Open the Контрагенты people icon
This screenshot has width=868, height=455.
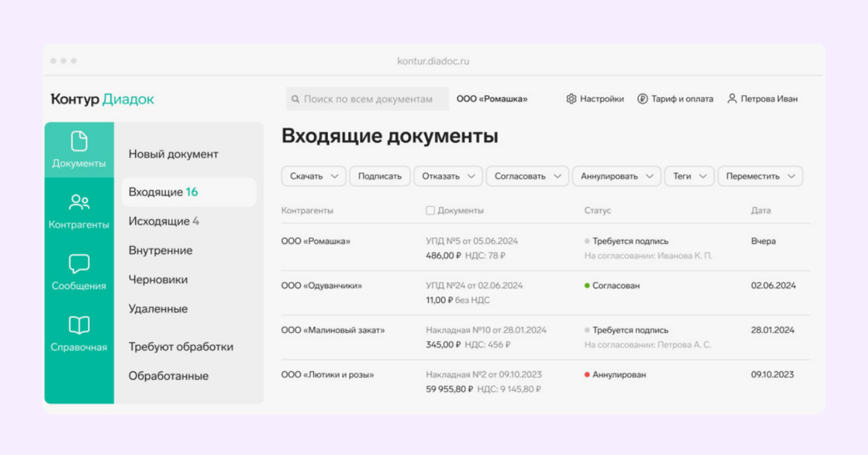[79, 202]
